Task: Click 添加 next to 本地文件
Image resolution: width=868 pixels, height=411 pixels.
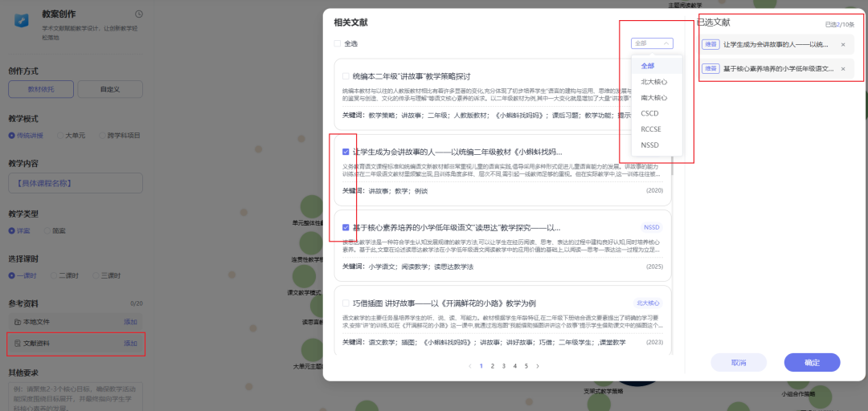Action: 131,321
